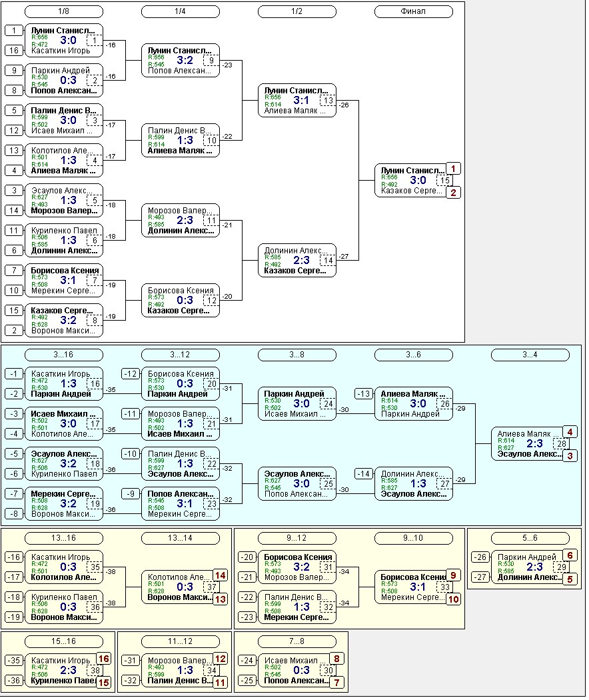Open 1/8 match Паркин Андрей vs Попов 0:3
Image resolution: width=589 pixels, height=700 pixels.
[x=64, y=81]
